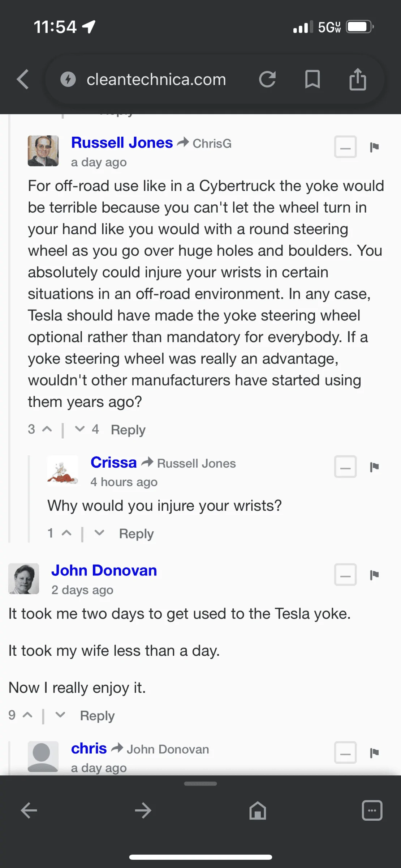The height and width of the screenshot is (868, 401).
Task: Reply to Crissa's comment
Action: 136,533
